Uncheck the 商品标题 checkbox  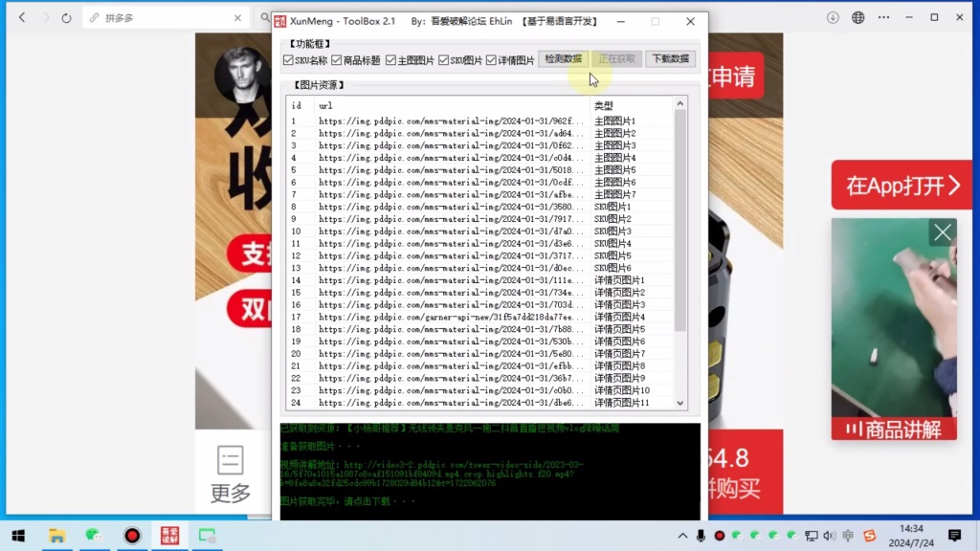337,60
